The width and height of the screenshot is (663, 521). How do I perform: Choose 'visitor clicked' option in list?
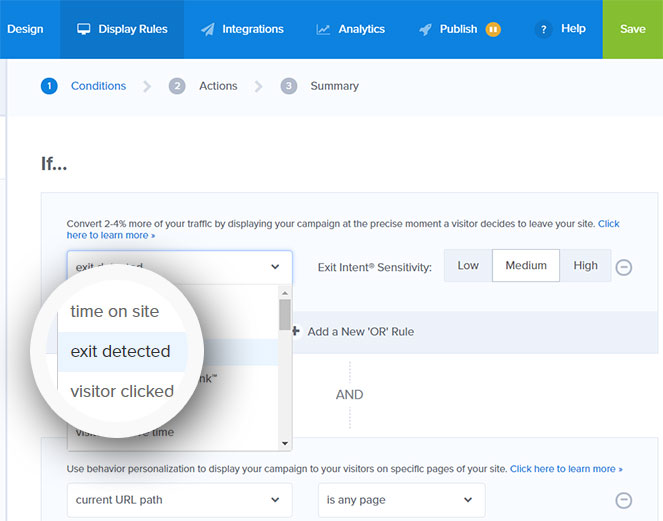coord(122,392)
